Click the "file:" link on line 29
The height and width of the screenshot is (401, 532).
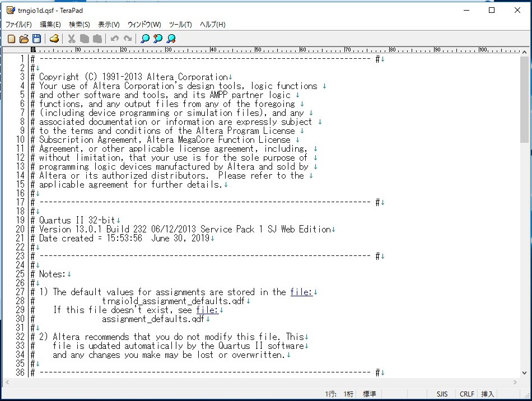(x=207, y=310)
